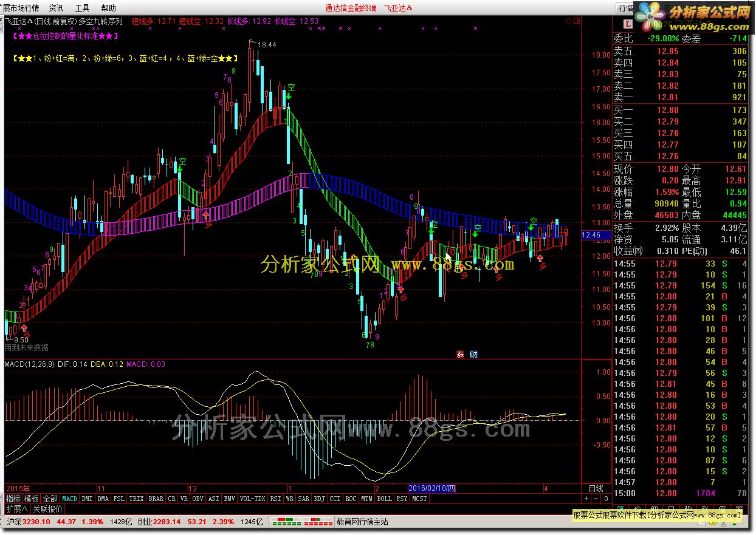Select the MACD indicator tab
756x535 pixels.
(x=70, y=499)
